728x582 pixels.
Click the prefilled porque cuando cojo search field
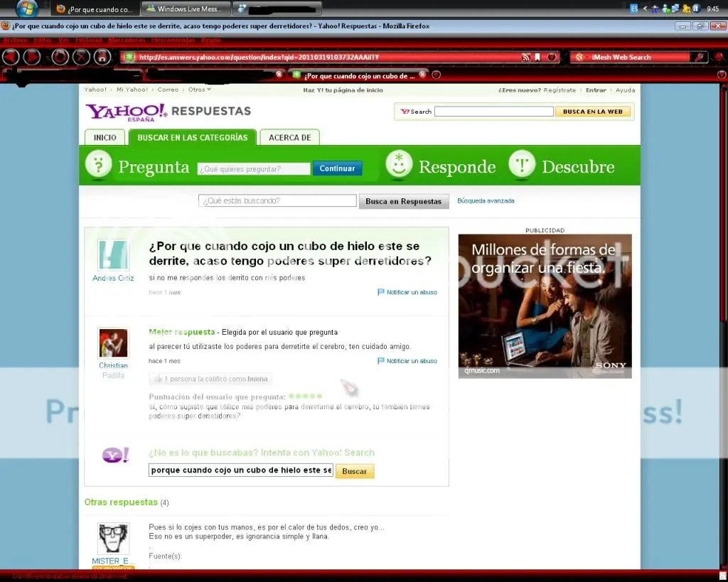click(x=240, y=470)
